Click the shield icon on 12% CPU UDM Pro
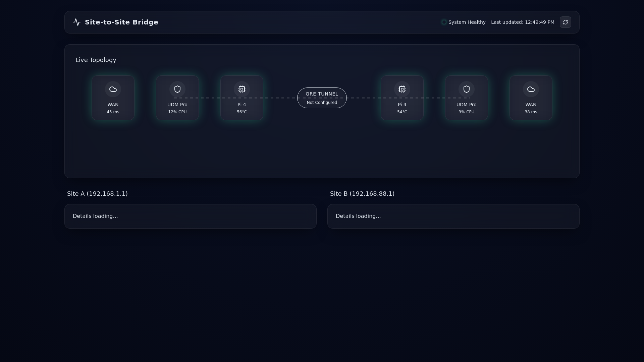Screen dimensions: 644x362 177,89
